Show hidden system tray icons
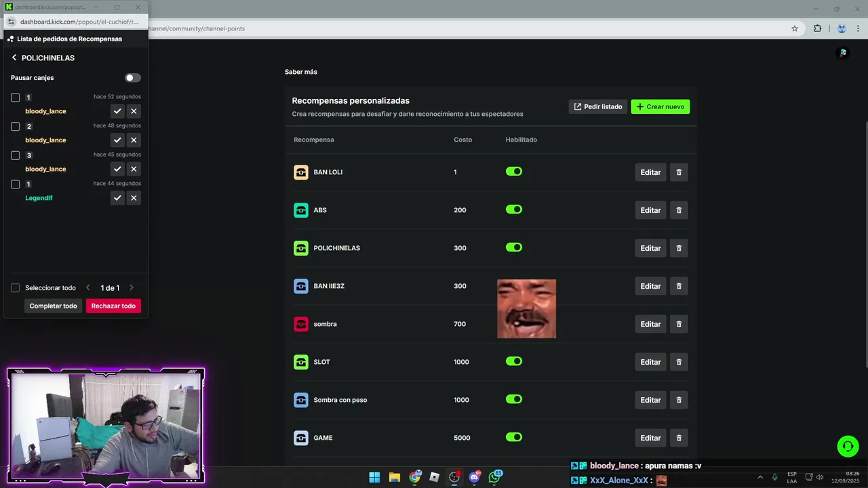The width and height of the screenshot is (868, 488). click(x=760, y=477)
